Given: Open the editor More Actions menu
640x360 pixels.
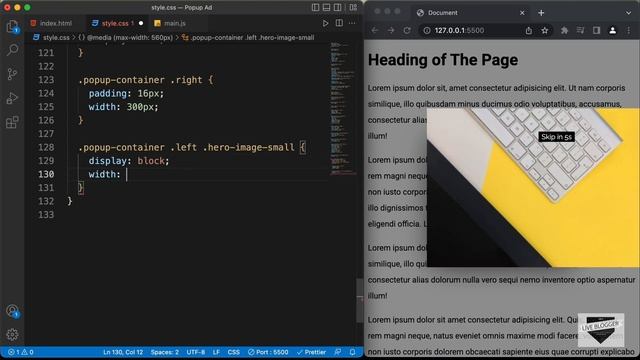Looking at the screenshot, I should [352, 23].
